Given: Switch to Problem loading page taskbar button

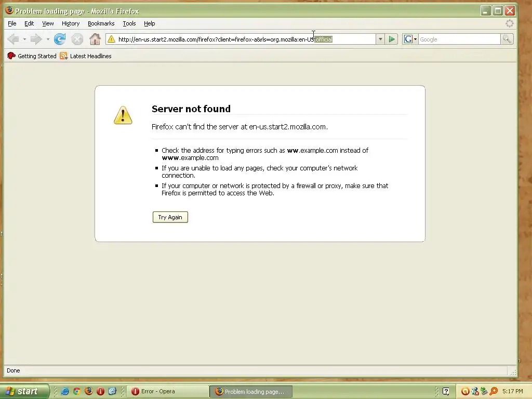Looking at the screenshot, I should (x=251, y=392).
